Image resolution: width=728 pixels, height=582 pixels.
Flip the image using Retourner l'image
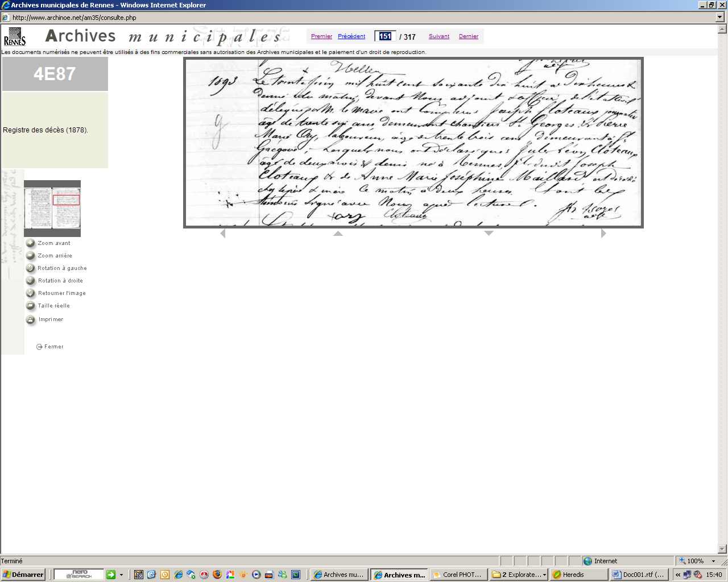tap(31, 293)
